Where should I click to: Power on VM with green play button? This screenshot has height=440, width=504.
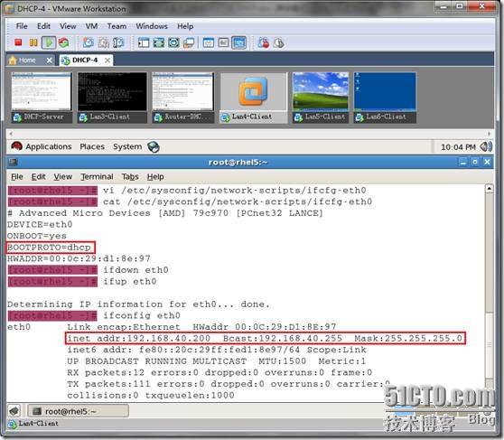click(x=49, y=42)
